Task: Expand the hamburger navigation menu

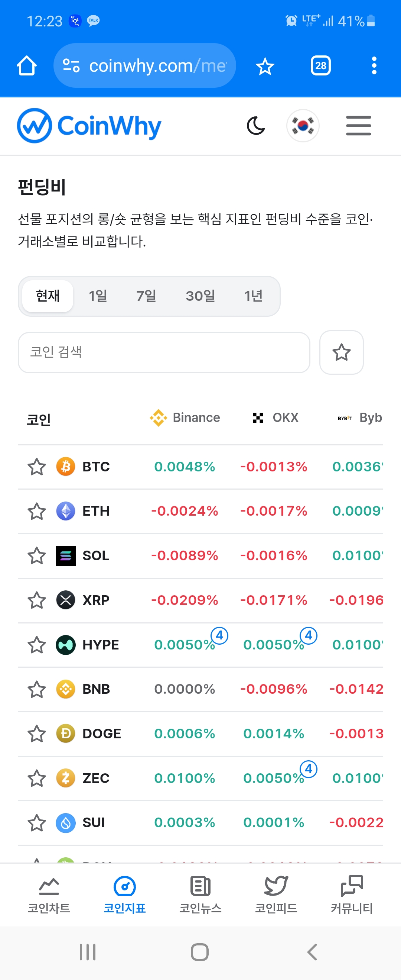Action: [x=358, y=126]
